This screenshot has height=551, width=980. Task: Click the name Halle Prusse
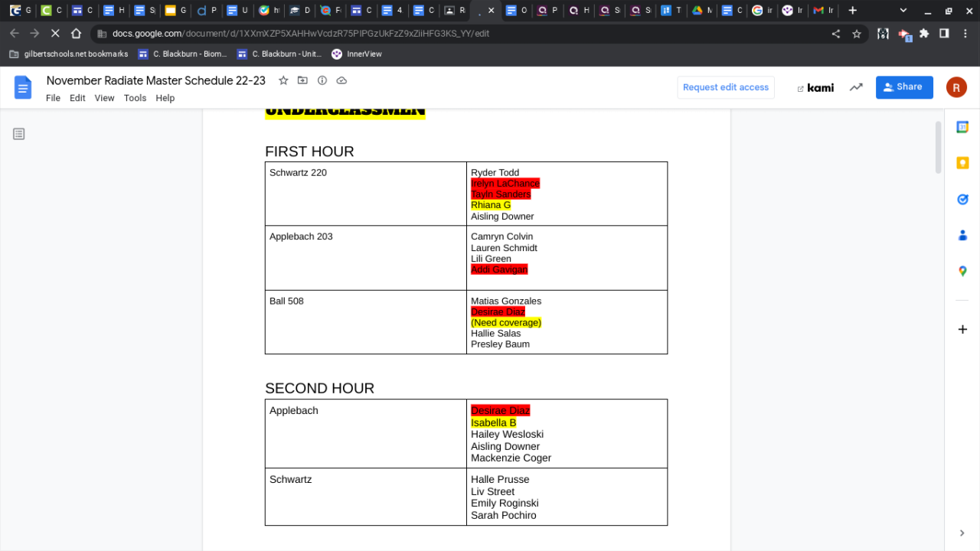500,479
